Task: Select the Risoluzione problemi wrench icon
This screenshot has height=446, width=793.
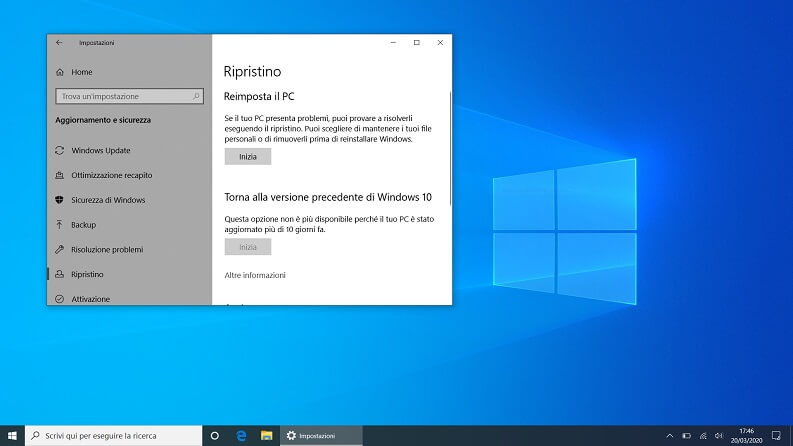Action: pyautogui.click(x=60, y=249)
